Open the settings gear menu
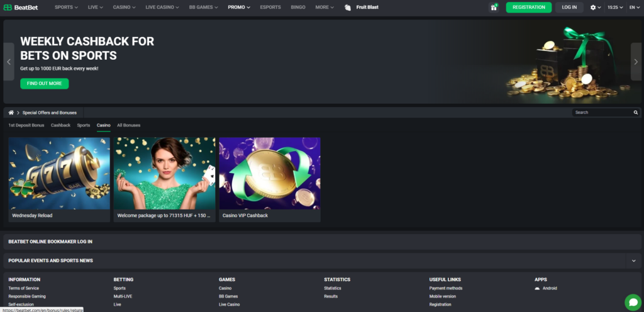The image size is (644, 312). pyautogui.click(x=595, y=8)
